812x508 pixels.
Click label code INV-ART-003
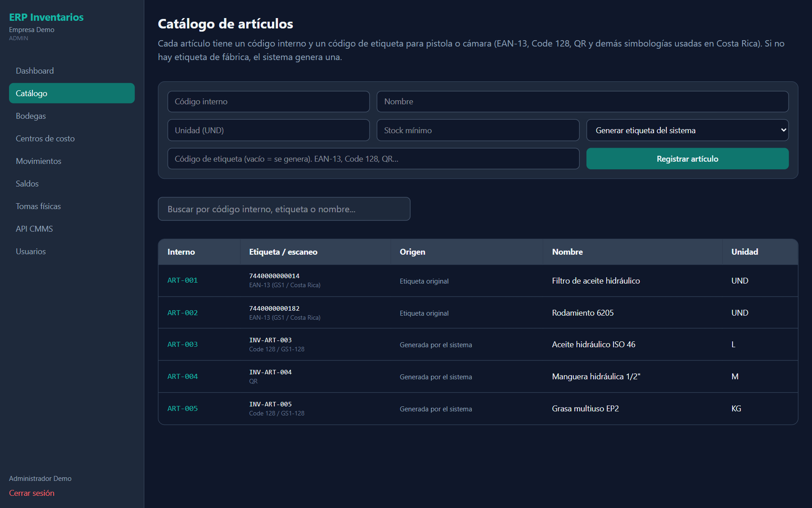[x=270, y=340]
